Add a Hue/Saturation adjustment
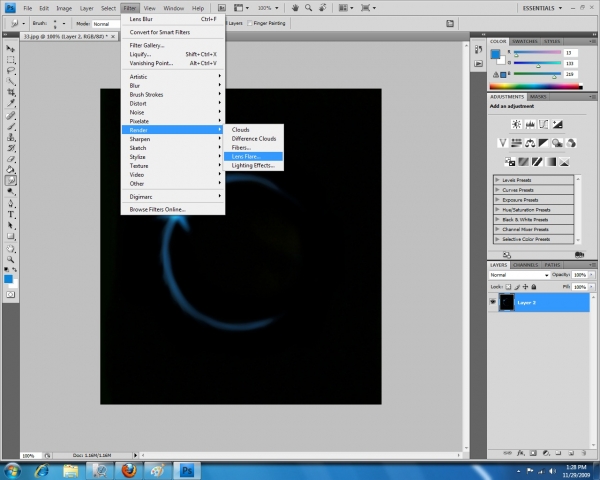Screen dimensions: 600x480 pyautogui.click(x=516, y=143)
